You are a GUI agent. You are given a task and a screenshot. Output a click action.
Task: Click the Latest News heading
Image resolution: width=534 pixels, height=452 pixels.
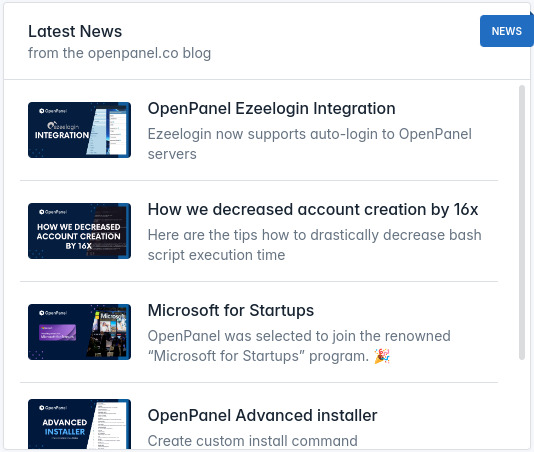[x=75, y=31]
